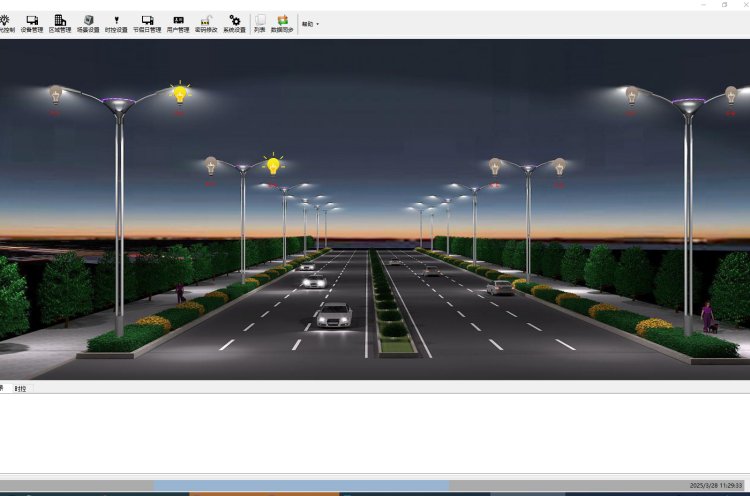Click the date and time in status bar
The image size is (750, 496).
click(x=715, y=486)
